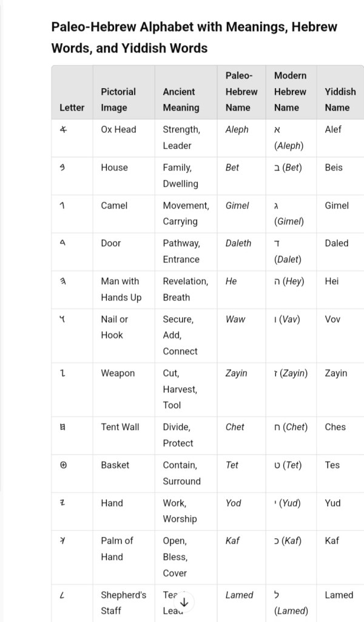Click the "Ancient Meaning" column header
Screen dimensions: 364x622
(x=181, y=100)
